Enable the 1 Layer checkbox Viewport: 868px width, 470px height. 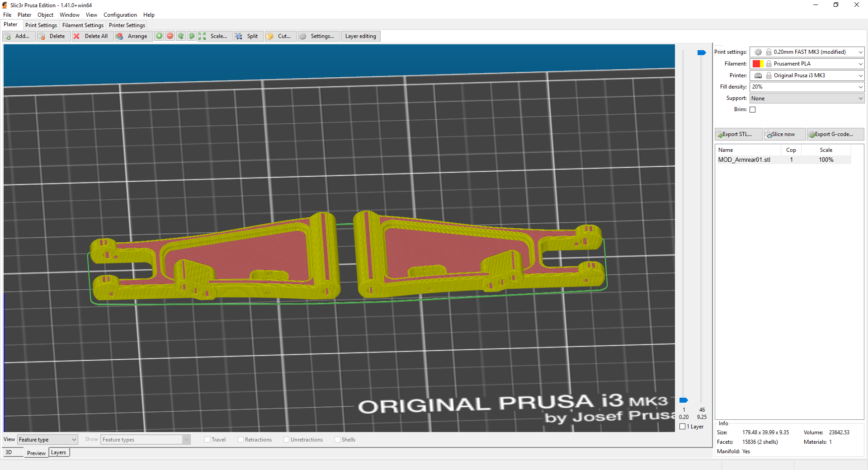click(683, 427)
